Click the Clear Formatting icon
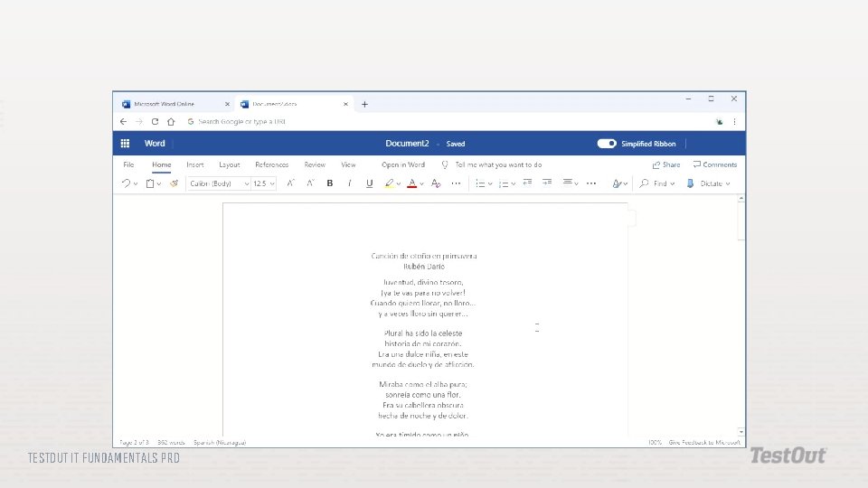Image resolution: width=868 pixels, height=488 pixels. click(x=436, y=183)
